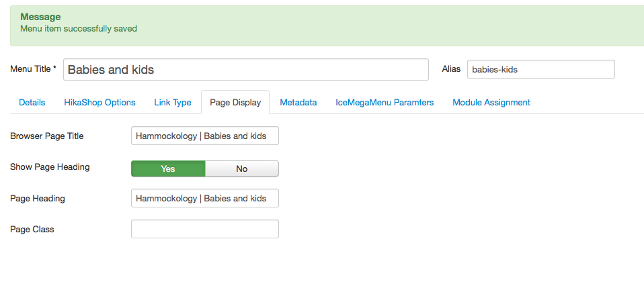
Task: Click the Page Heading input field
Action: [204, 199]
